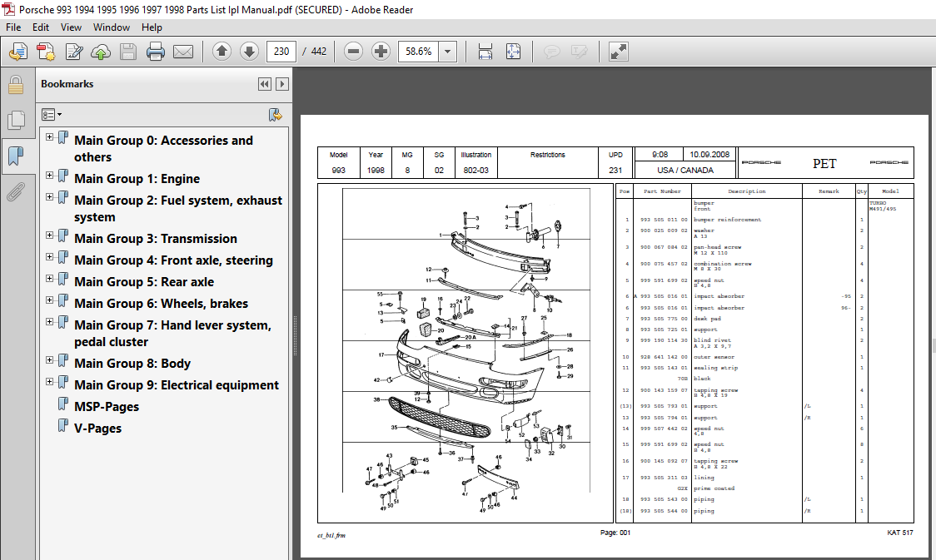Click the fit width scrolling icon

pos(485,52)
